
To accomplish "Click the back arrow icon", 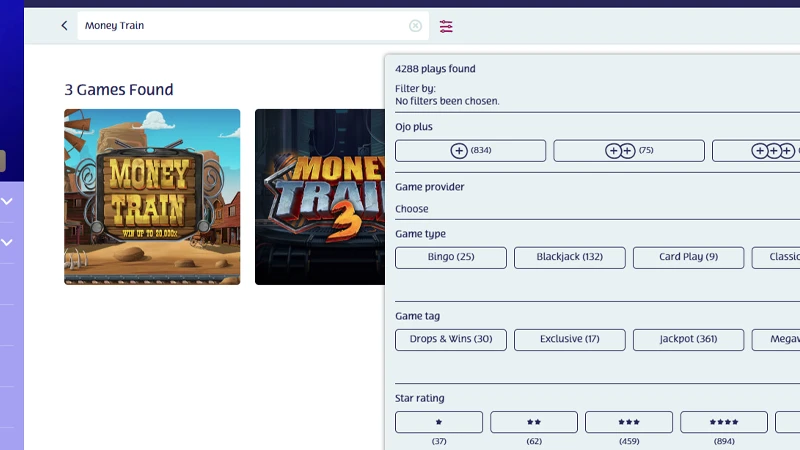I will click(x=65, y=26).
